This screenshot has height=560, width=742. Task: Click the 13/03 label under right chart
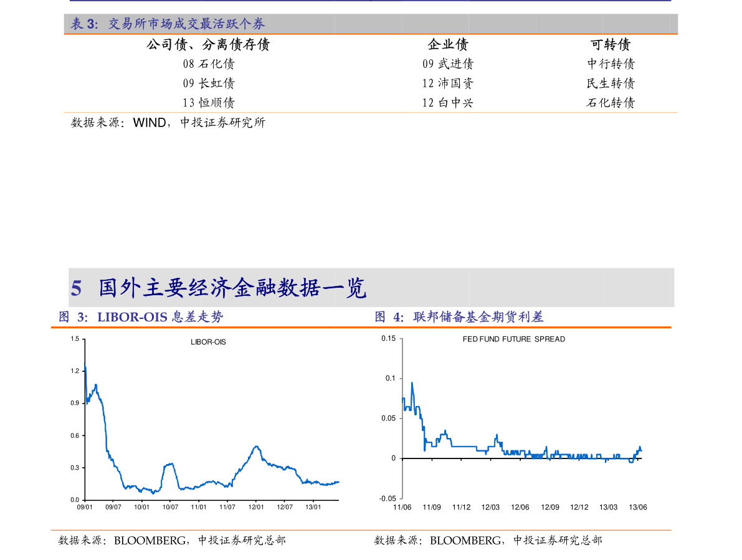click(608, 507)
